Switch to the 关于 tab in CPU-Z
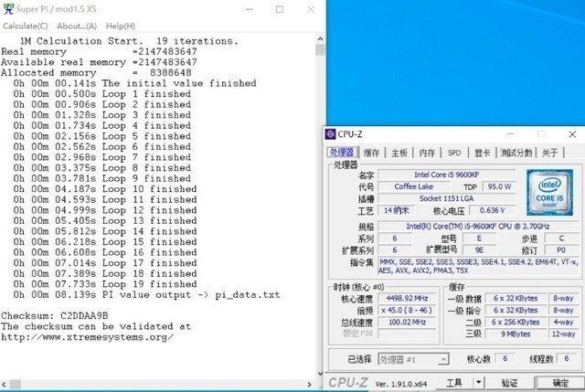The width and height of the screenshot is (585, 392). tap(550, 153)
